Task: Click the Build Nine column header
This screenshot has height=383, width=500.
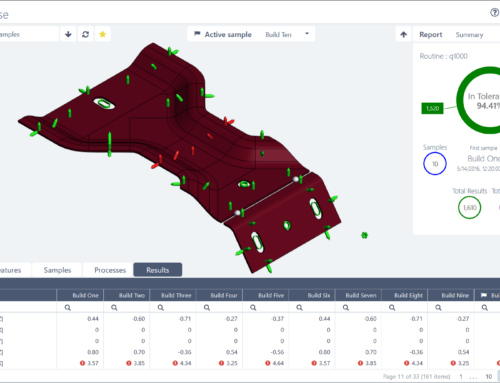Action: pos(451,295)
